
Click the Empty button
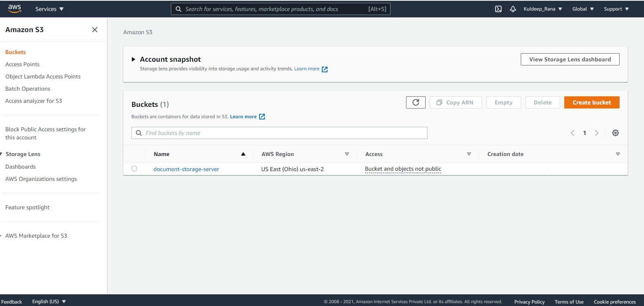click(504, 102)
